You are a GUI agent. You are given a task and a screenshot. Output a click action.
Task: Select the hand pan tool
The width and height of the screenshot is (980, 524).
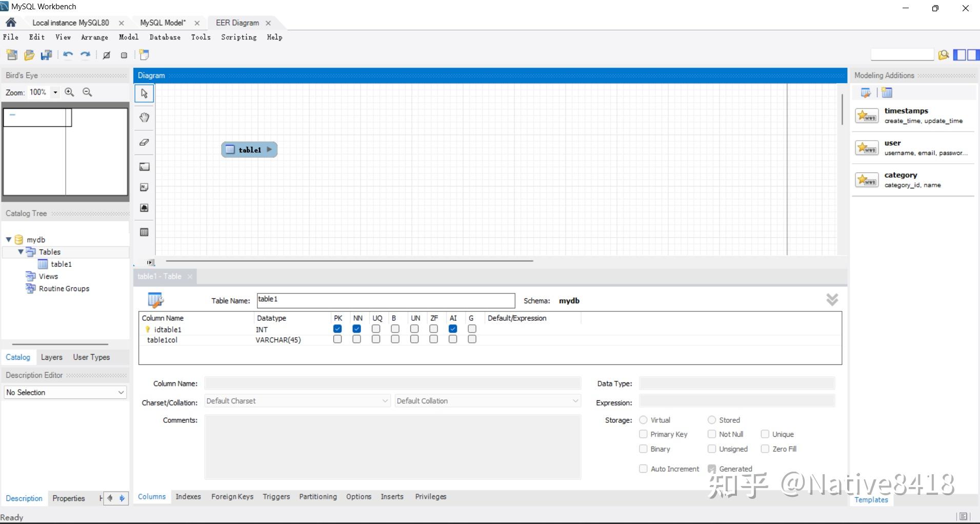pyautogui.click(x=144, y=118)
